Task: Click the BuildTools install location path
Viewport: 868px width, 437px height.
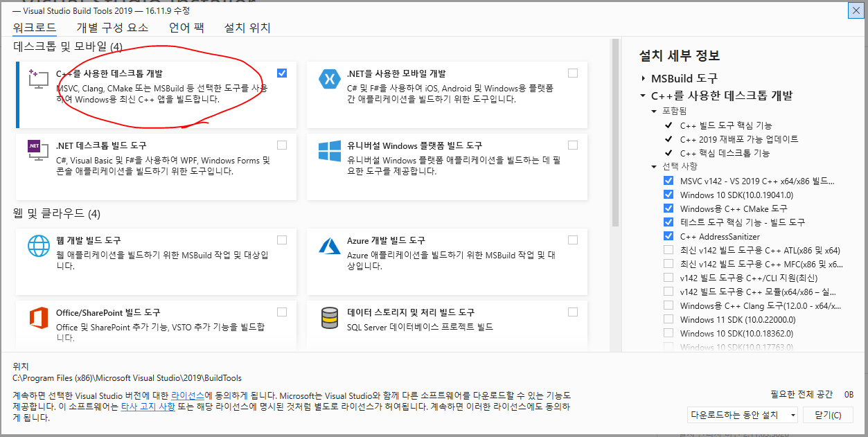Action: coord(127,378)
